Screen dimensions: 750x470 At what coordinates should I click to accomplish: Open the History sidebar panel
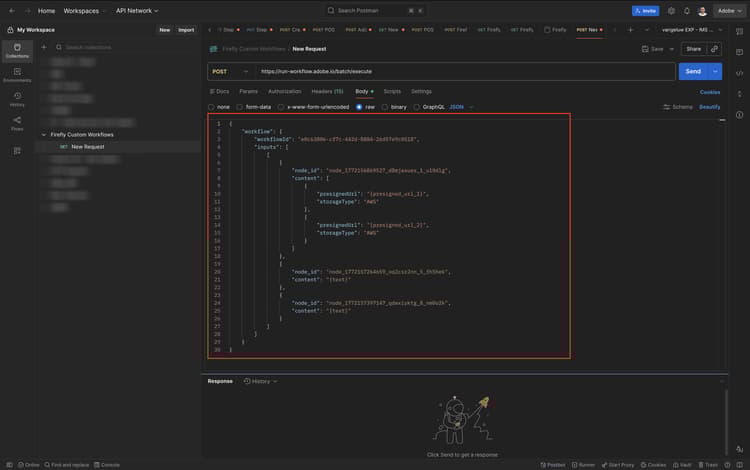(x=17, y=99)
